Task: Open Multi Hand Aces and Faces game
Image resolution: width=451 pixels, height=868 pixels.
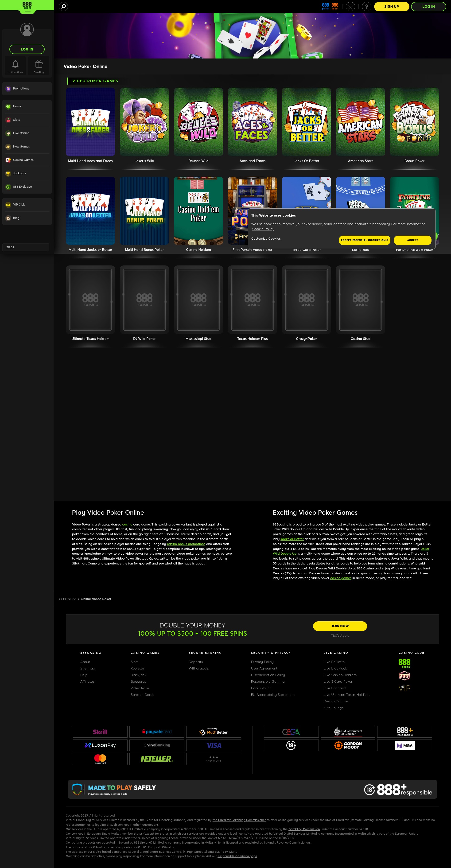Action: coord(90,122)
